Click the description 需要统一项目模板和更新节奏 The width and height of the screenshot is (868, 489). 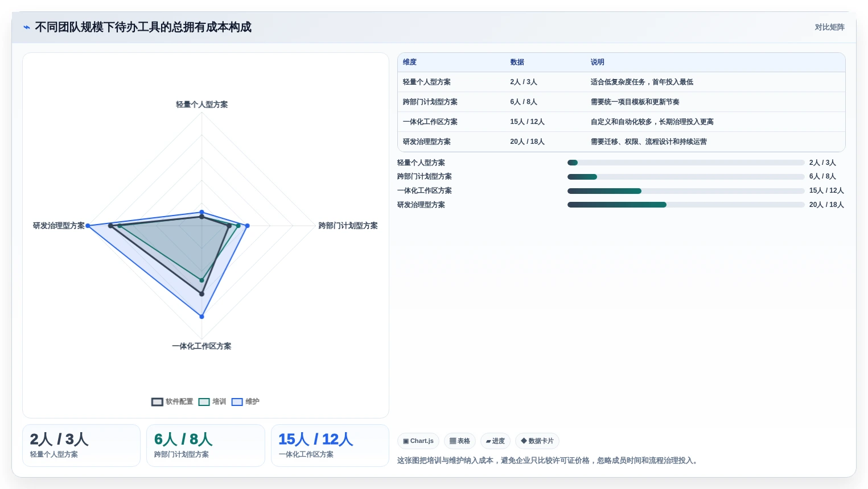pos(635,102)
